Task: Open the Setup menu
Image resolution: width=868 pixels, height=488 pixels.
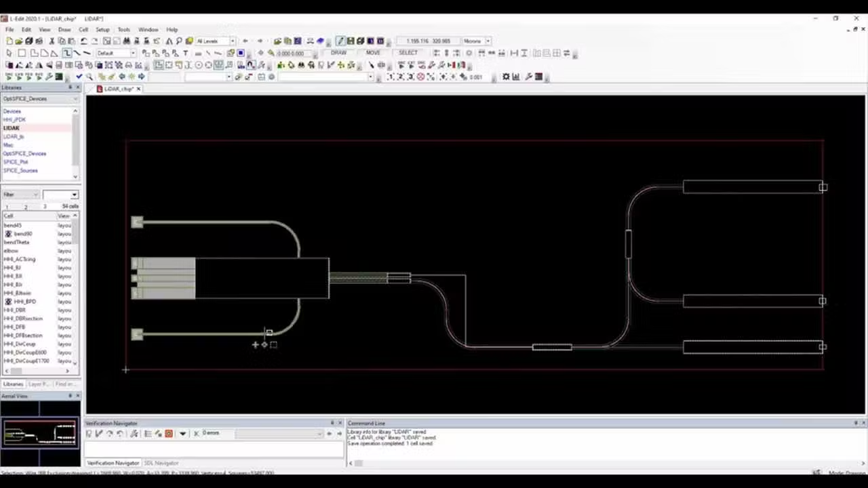Action: 102,30
